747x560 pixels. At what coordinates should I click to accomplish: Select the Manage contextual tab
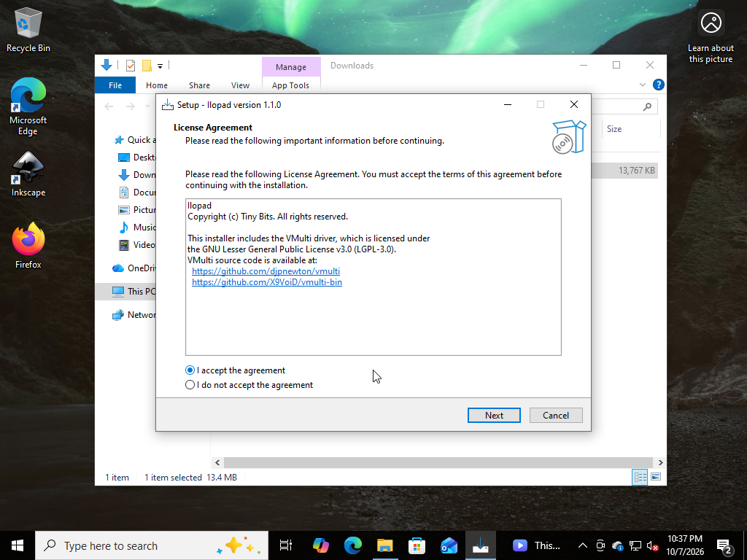click(290, 66)
